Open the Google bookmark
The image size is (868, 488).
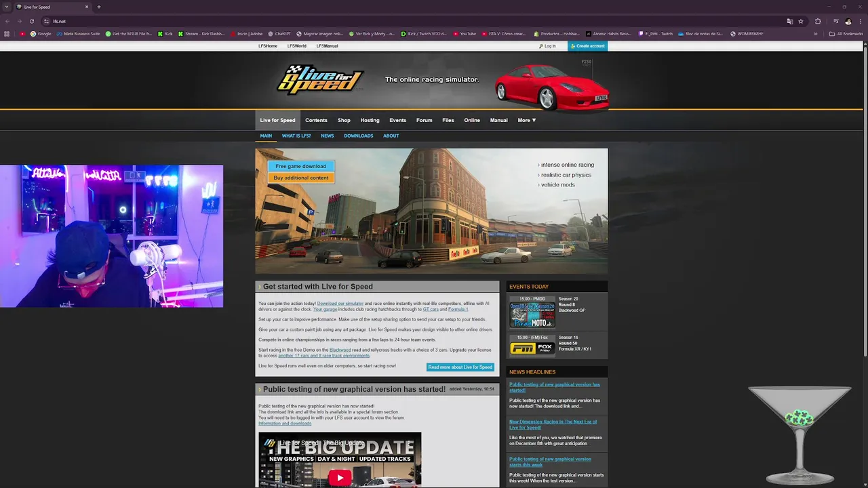(41, 34)
